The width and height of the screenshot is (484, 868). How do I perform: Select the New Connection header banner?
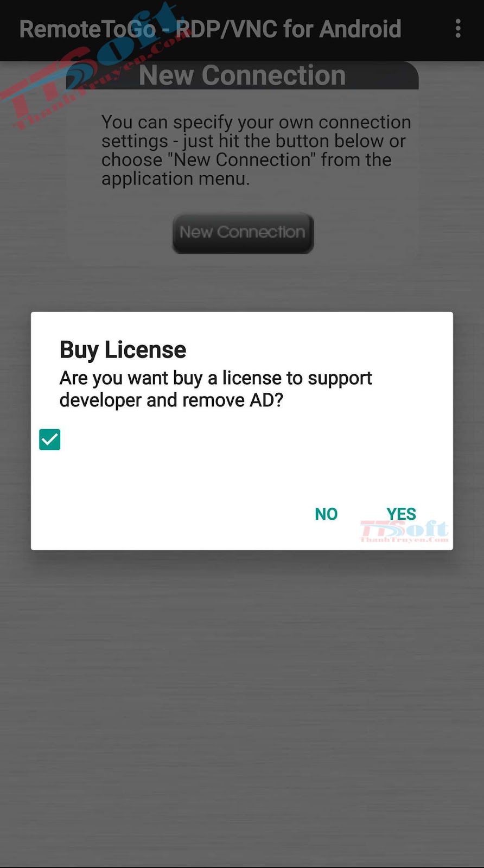click(242, 75)
